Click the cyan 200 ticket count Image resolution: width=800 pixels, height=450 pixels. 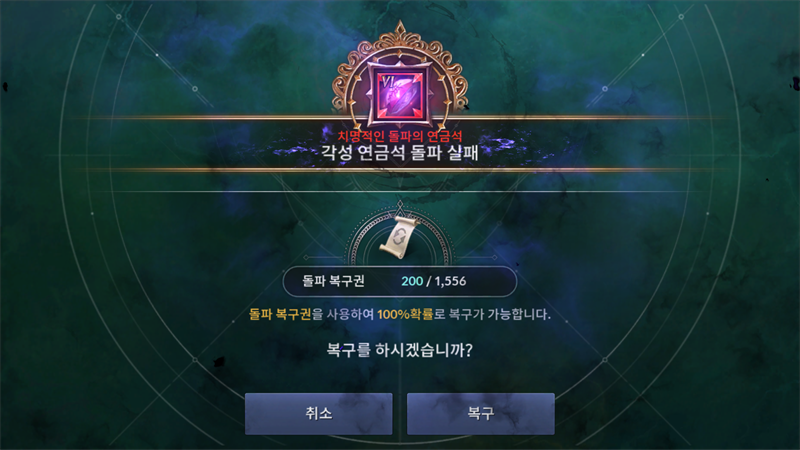tap(412, 281)
